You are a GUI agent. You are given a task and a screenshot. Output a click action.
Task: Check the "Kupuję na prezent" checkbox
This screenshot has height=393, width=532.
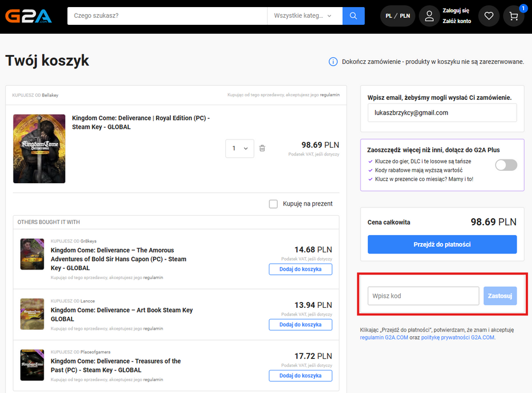click(x=273, y=204)
